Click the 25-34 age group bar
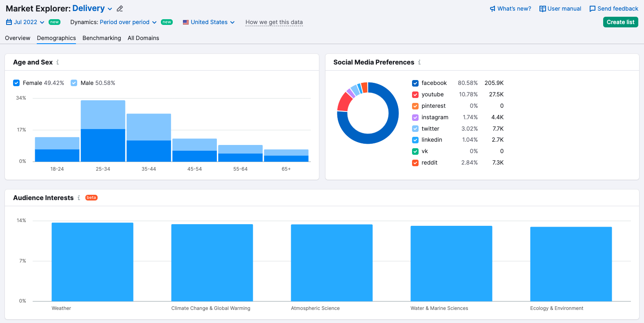Screen dimensions: 644x323 pyautogui.click(x=103, y=131)
